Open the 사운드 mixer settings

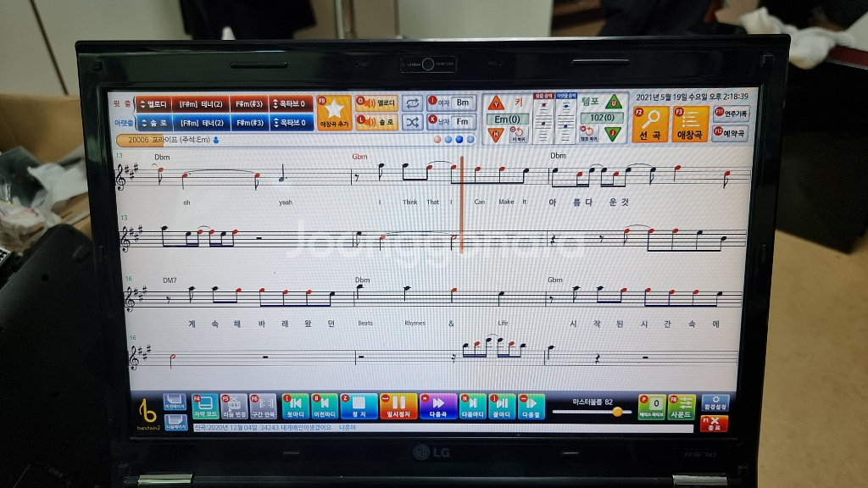click(x=681, y=408)
